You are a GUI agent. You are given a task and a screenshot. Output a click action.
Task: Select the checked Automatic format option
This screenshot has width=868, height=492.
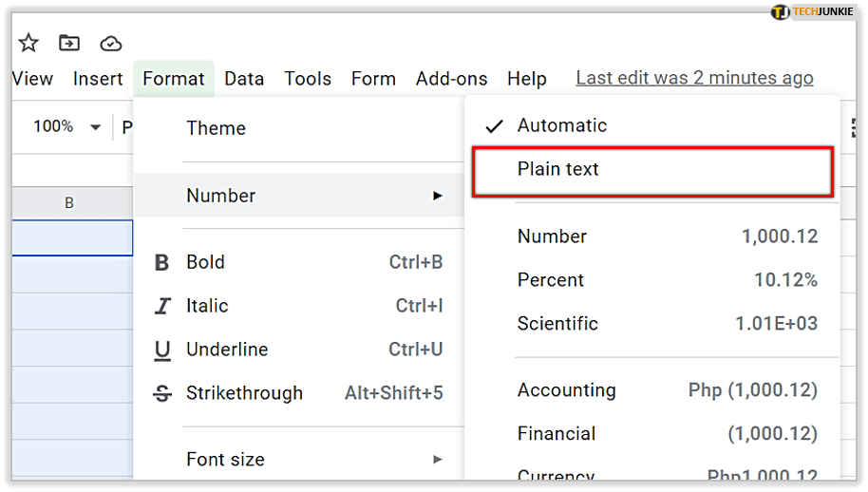tap(561, 125)
